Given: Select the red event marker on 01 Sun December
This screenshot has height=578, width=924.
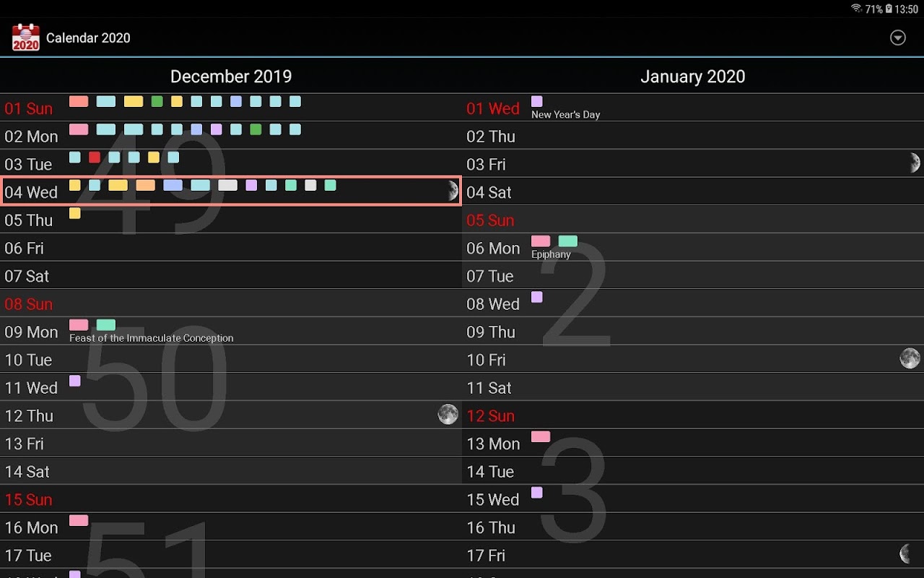Looking at the screenshot, I should tap(79, 101).
